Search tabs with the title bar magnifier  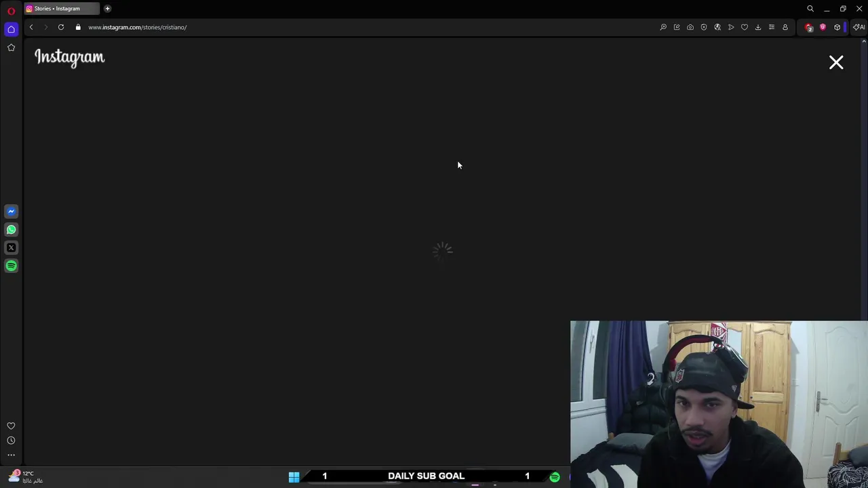point(810,9)
